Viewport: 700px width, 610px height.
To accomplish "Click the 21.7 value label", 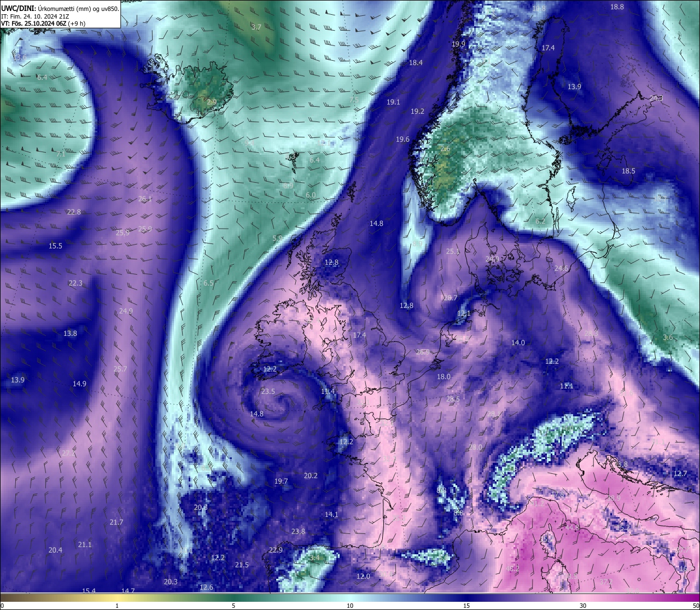I will (116, 522).
